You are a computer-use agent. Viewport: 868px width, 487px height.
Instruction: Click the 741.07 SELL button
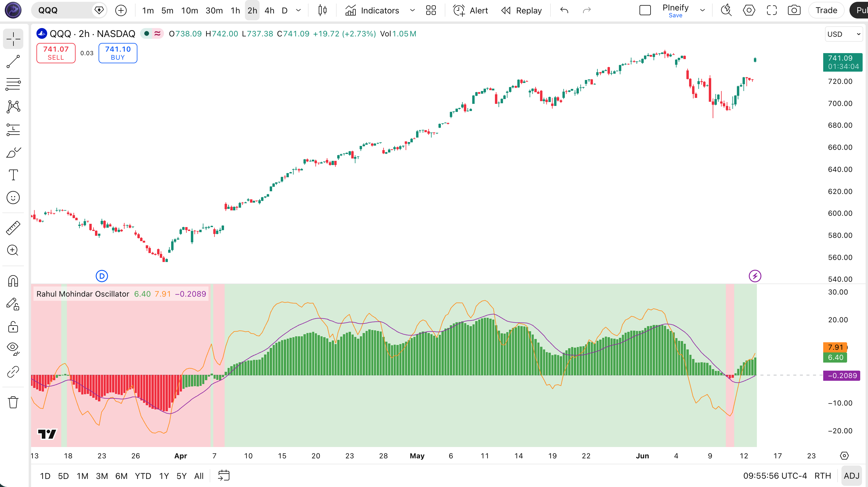tap(56, 53)
